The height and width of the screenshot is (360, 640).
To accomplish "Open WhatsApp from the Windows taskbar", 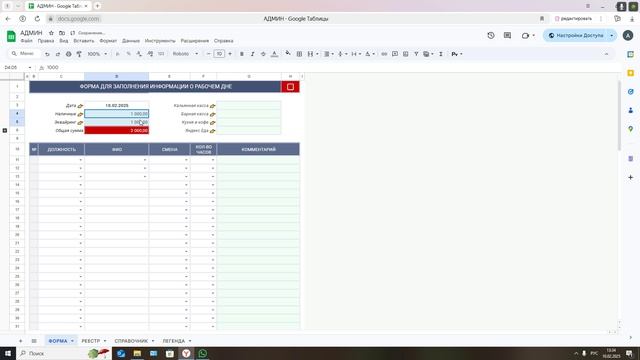I will pos(202,353).
